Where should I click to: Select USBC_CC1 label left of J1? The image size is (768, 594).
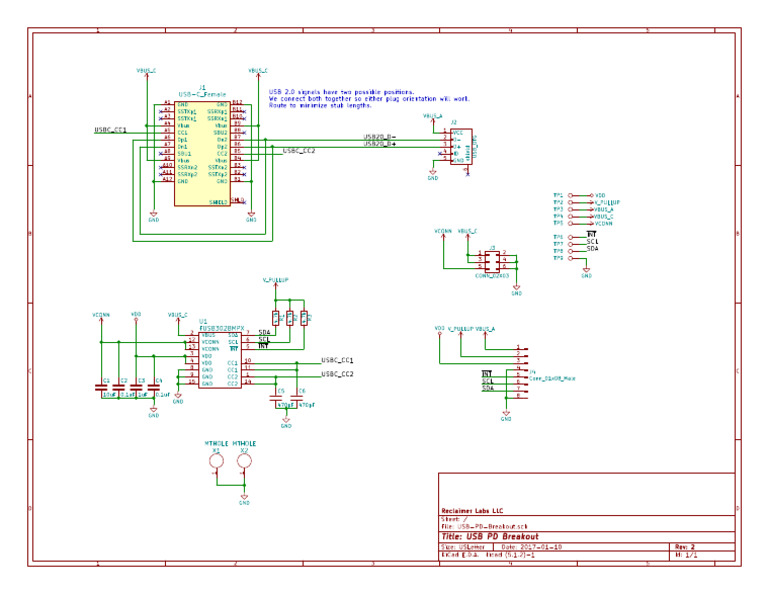[111, 130]
